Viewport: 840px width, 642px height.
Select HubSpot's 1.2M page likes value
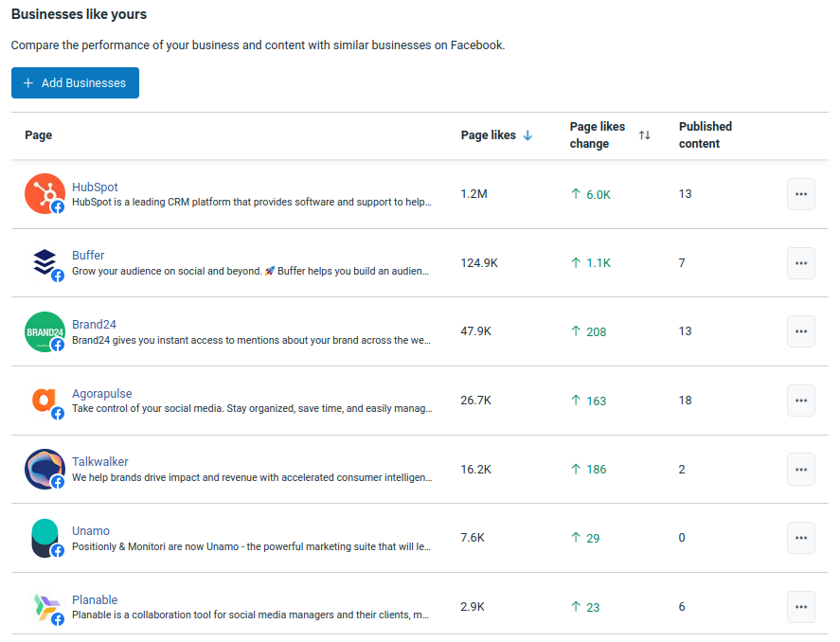click(474, 194)
